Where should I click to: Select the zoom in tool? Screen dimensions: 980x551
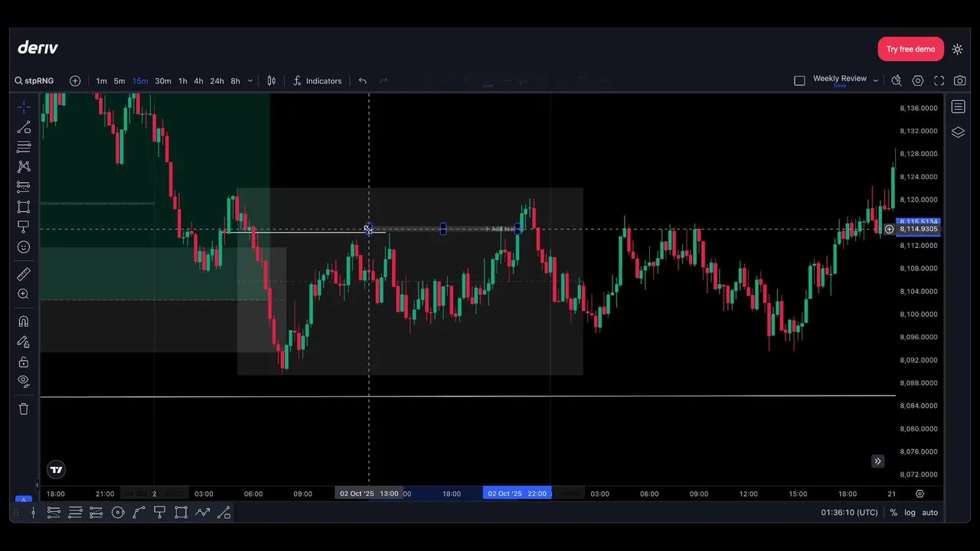24,294
